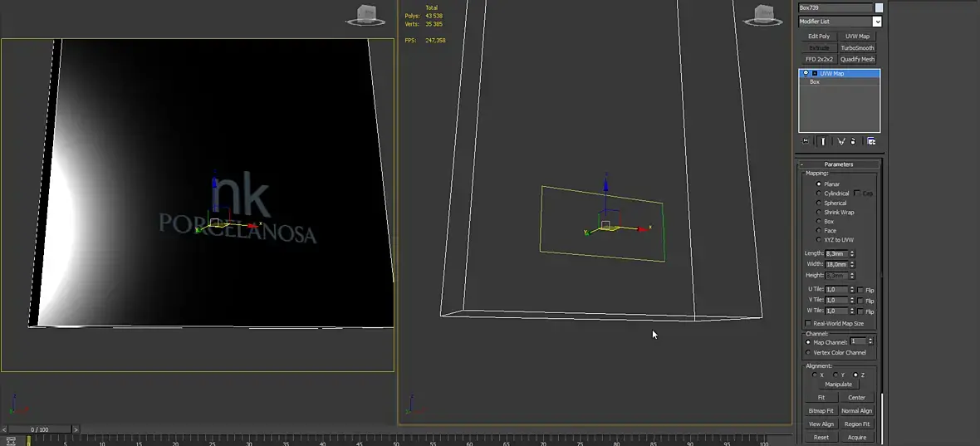
Task: Click the Center alignment button
Action: 857,398
